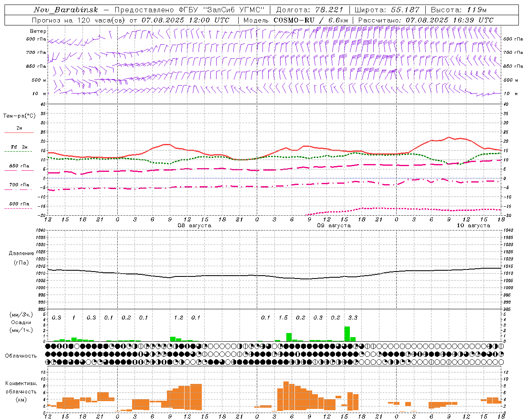Click the 'Давление' pressure panel label
This screenshot has height=420, width=525.
tap(21, 253)
